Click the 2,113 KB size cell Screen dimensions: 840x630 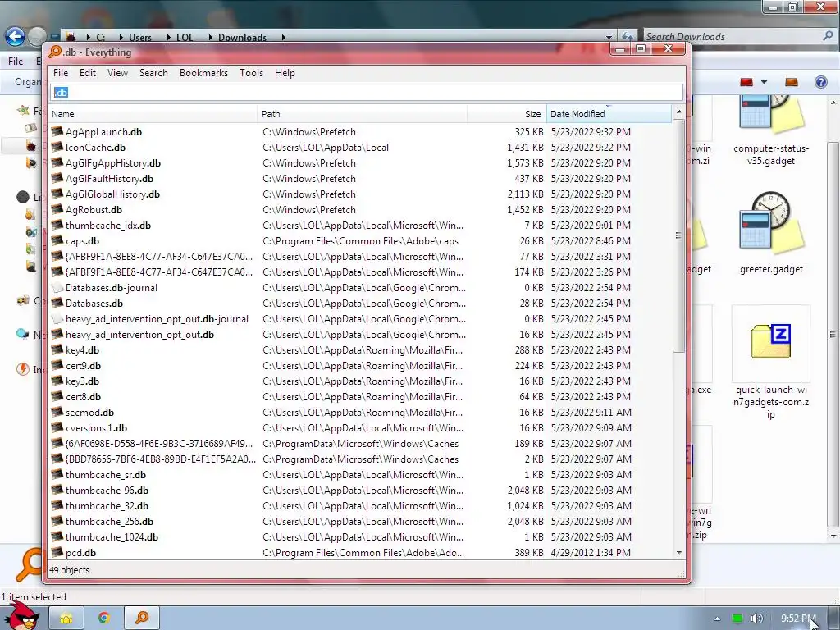pos(525,194)
